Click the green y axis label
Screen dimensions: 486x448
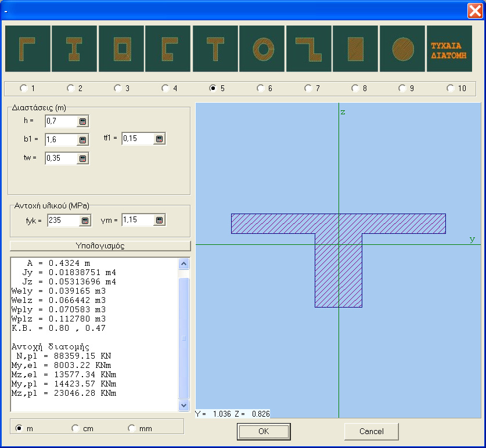click(472, 239)
